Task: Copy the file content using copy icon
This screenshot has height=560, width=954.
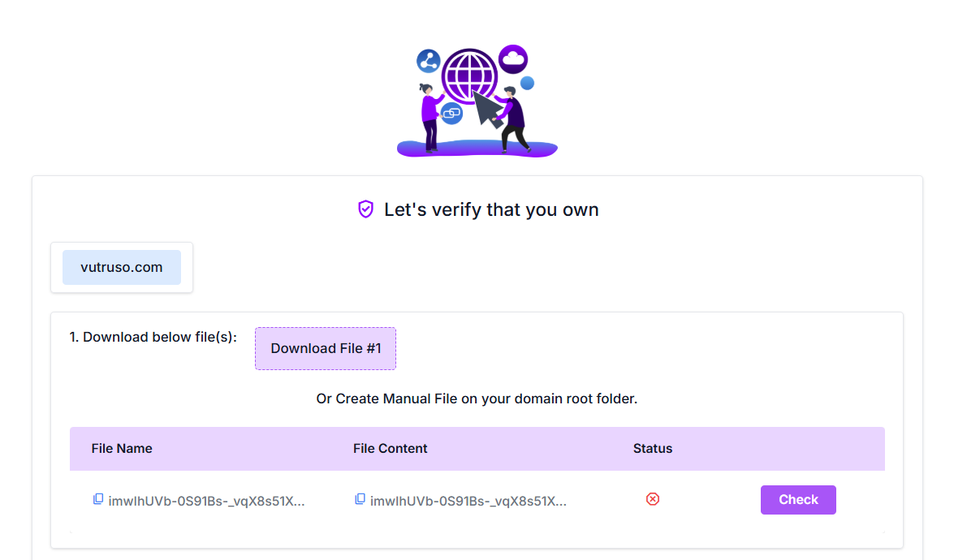Action: pyautogui.click(x=360, y=499)
